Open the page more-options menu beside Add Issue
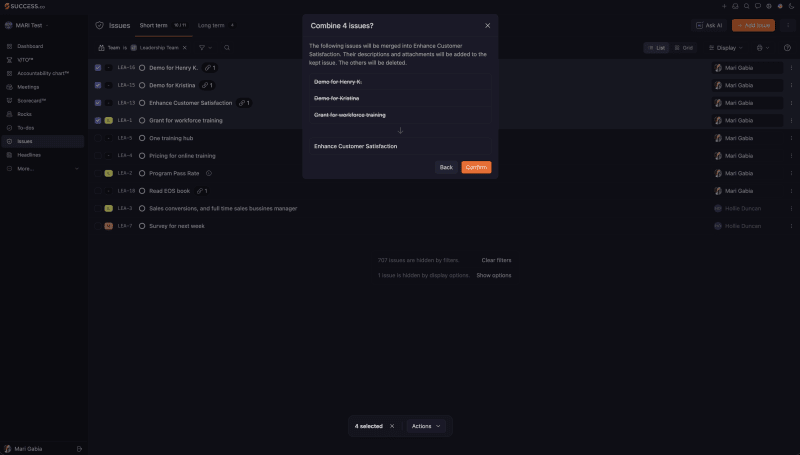The image size is (800, 455). coord(788,26)
